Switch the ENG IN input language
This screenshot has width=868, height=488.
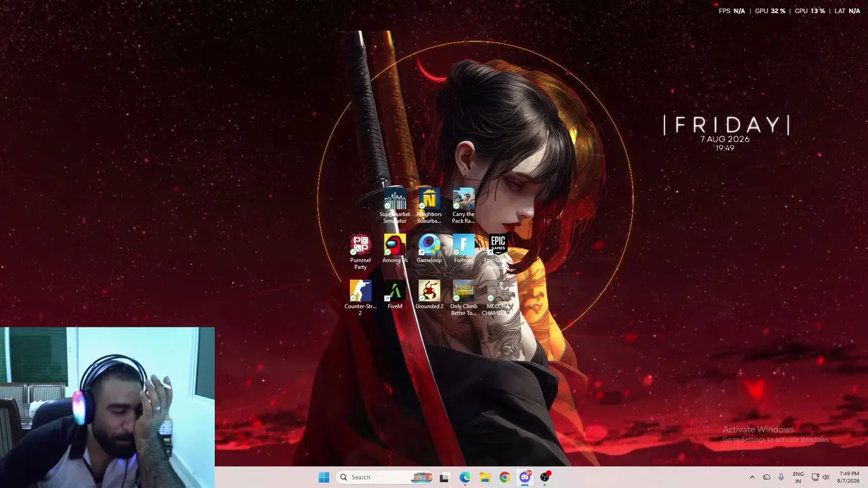[x=798, y=477]
